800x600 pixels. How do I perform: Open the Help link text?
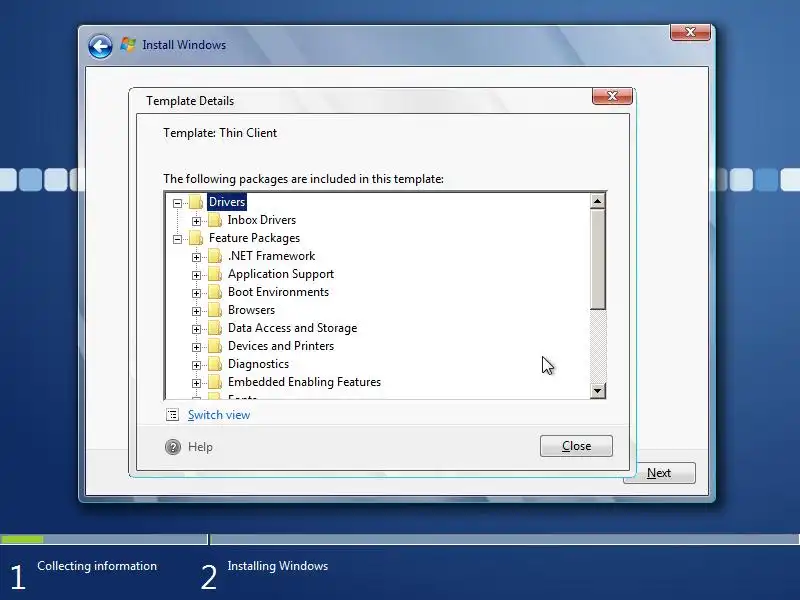[x=200, y=447]
